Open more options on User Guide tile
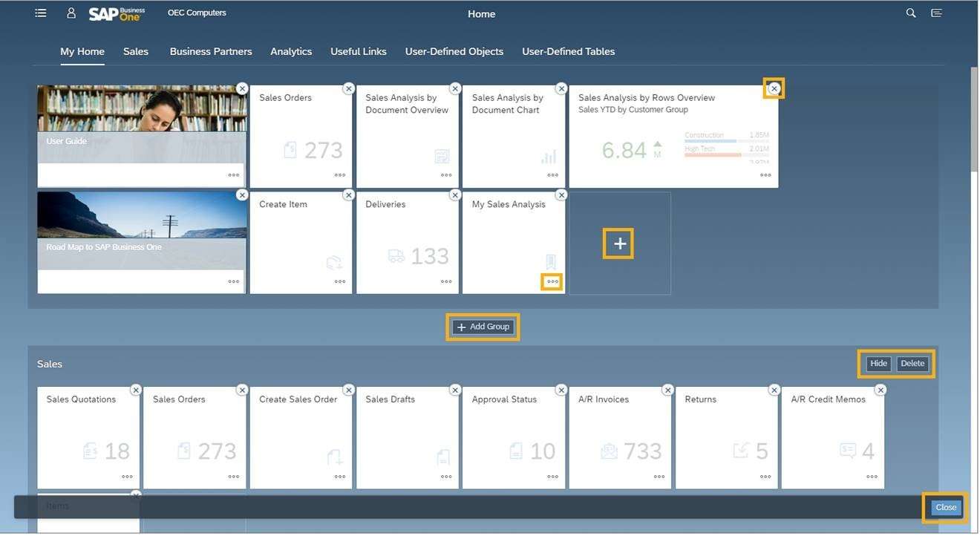Image resolution: width=980 pixels, height=536 pixels. [234, 176]
